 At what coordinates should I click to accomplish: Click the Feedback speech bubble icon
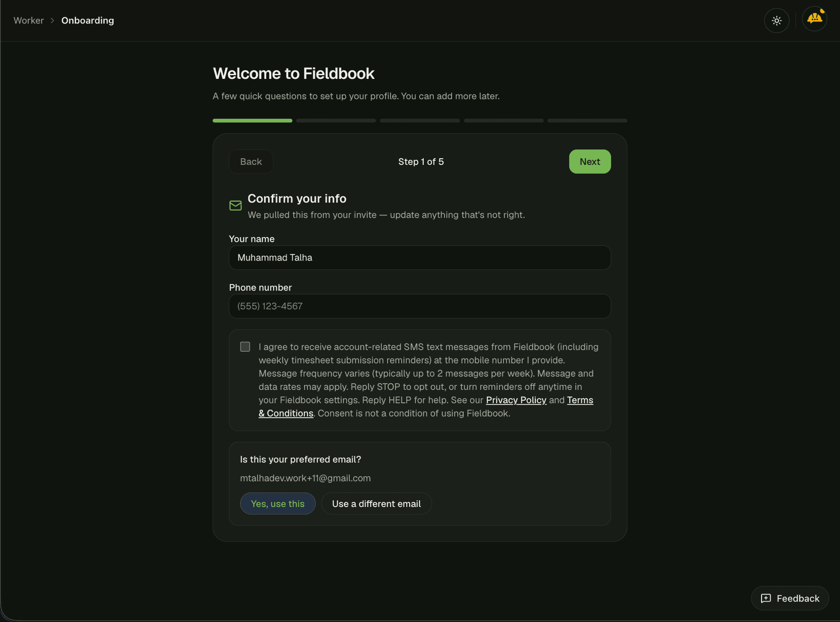pyautogui.click(x=766, y=598)
